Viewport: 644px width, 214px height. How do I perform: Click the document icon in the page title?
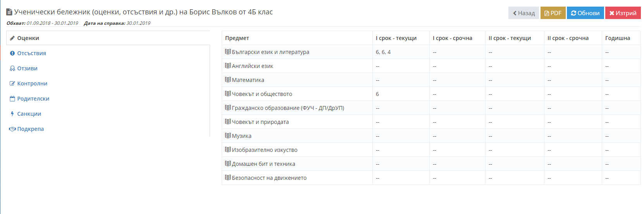coord(9,12)
